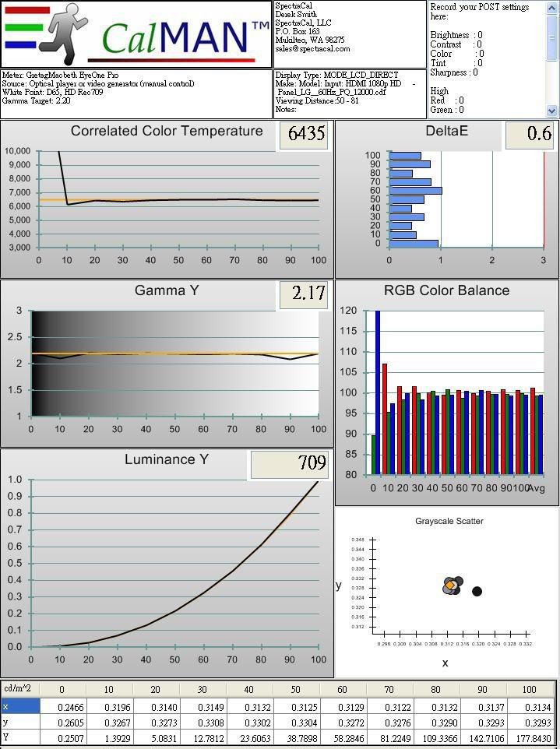
Task: Click the red bar at 10 in RGB Balance
Action: [x=385, y=419]
